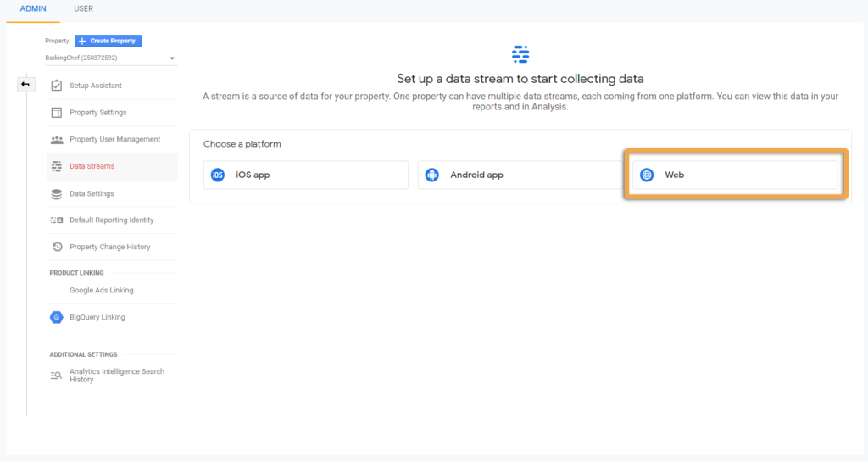Open BigQuery Linking
Screen dimensions: 868x462
click(x=112, y=317)
